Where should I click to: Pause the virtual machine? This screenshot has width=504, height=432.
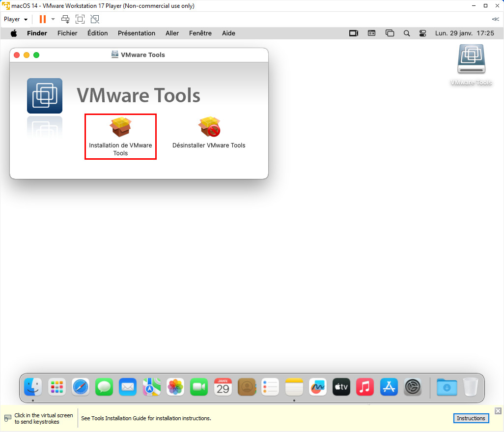coord(42,19)
